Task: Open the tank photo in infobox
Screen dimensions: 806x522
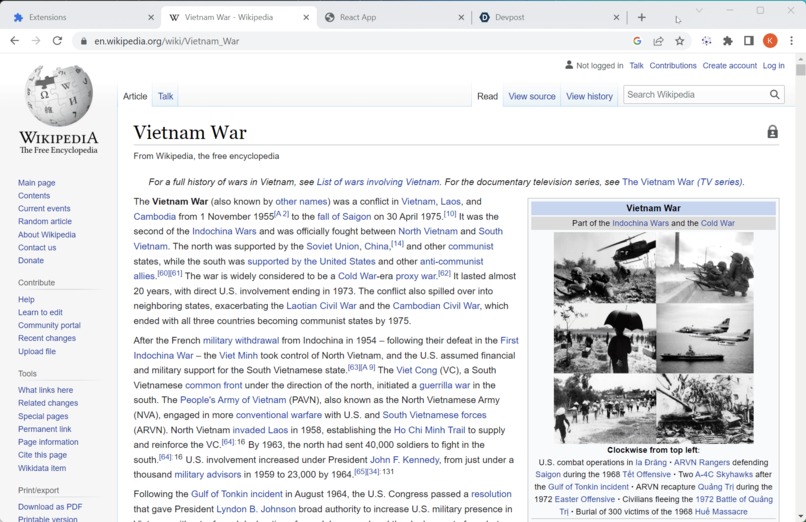Action: click(x=705, y=408)
